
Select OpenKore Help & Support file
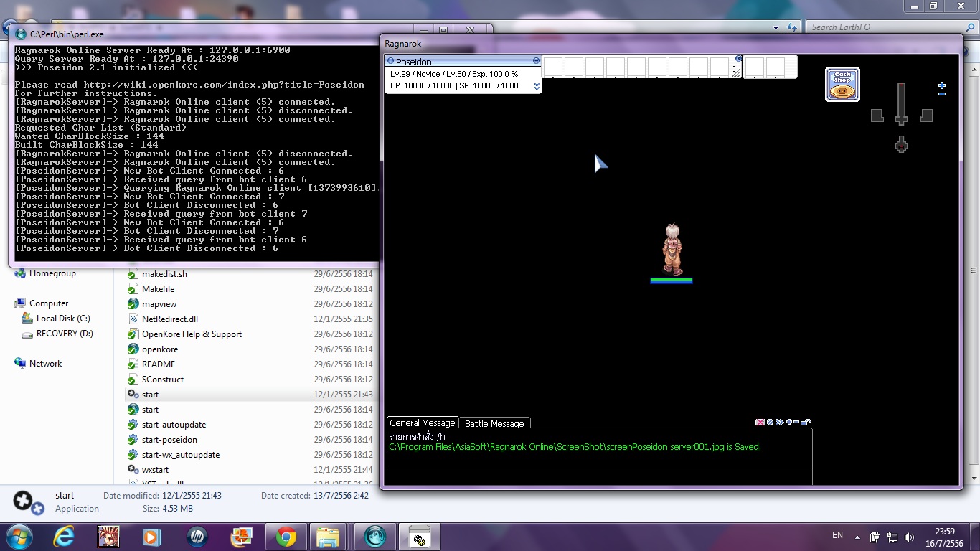pyautogui.click(x=192, y=334)
